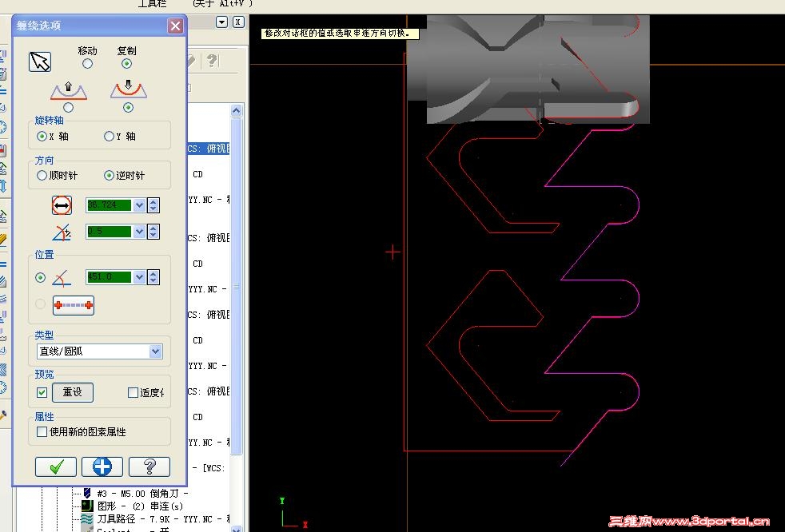Open help with the question mark button
The width and height of the screenshot is (785, 532).
[149, 467]
